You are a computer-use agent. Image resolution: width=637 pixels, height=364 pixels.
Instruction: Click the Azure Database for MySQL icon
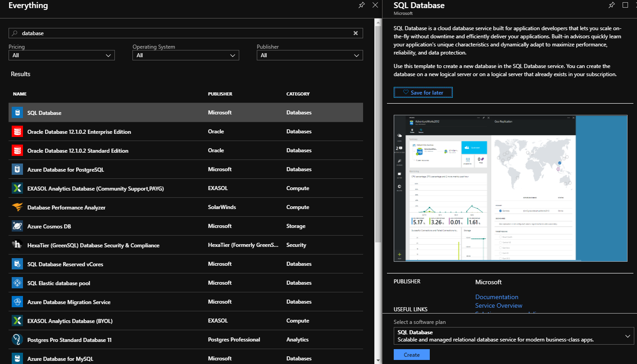coord(17,359)
